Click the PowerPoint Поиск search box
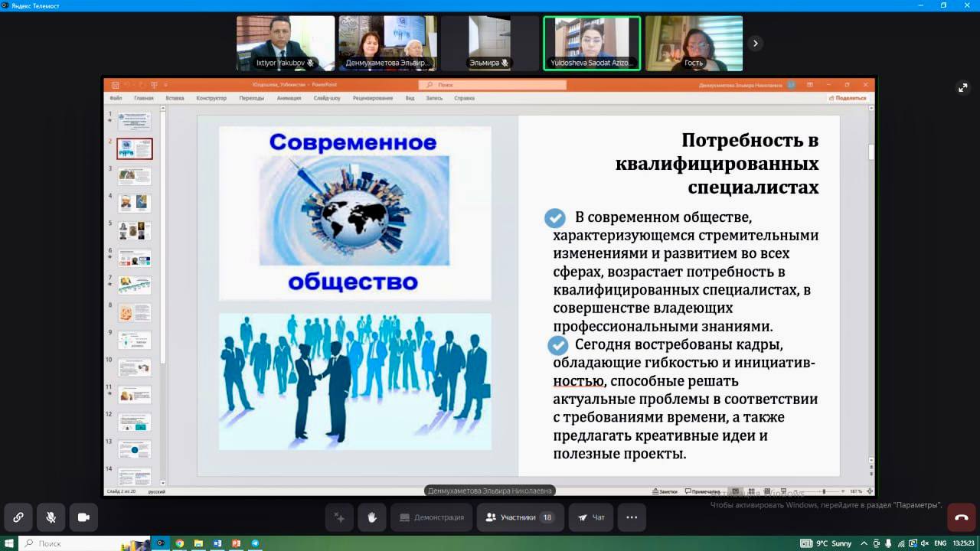The height and width of the screenshot is (551, 980). [x=492, y=85]
